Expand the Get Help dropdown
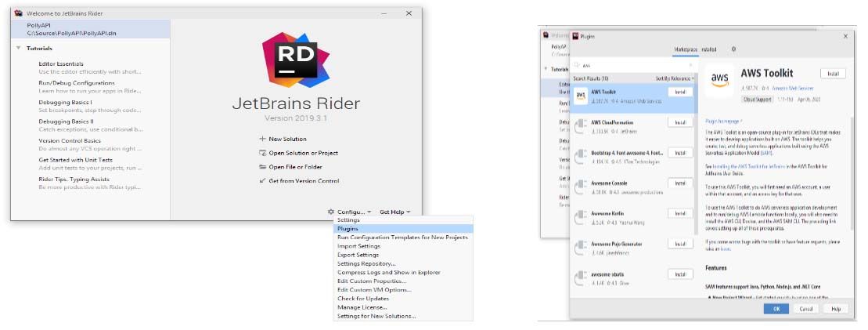Image resolution: width=868 pixels, height=330 pixels. (x=394, y=212)
